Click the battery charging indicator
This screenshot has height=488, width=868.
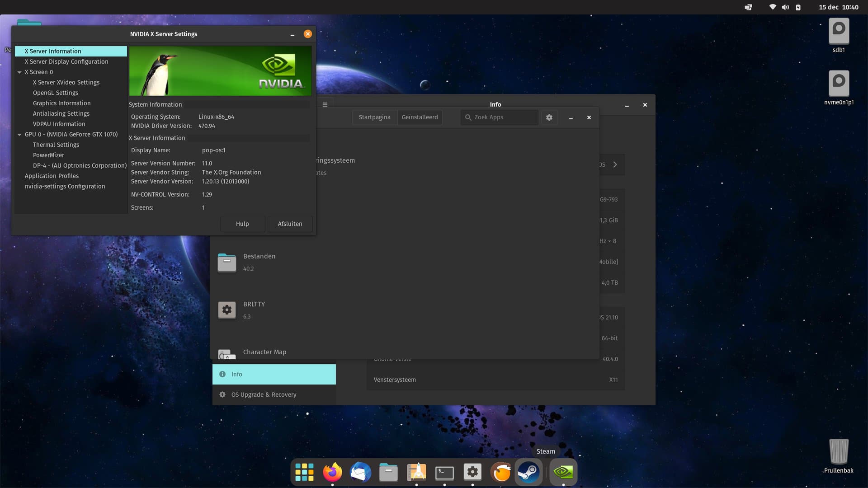[798, 7]
